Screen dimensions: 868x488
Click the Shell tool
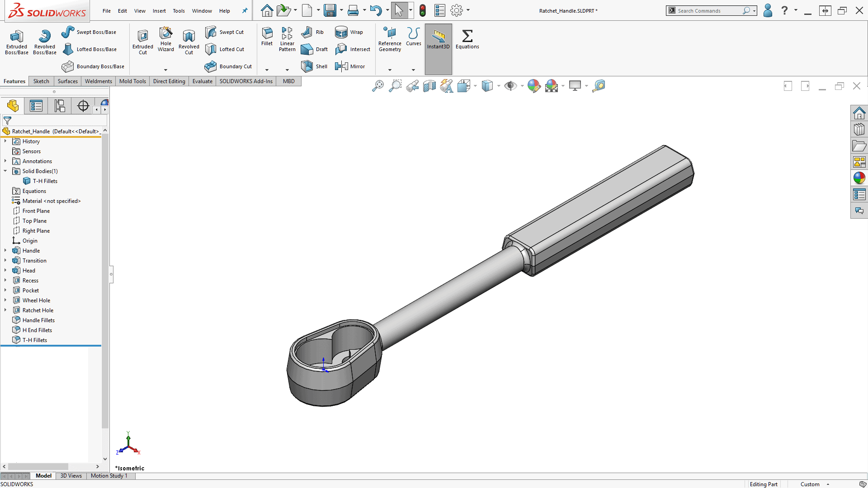click(315, 66)
